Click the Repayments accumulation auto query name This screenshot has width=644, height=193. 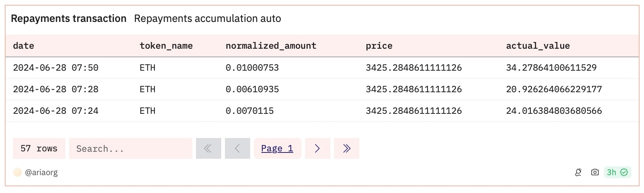pyautogui.click(x=207, y=19)
